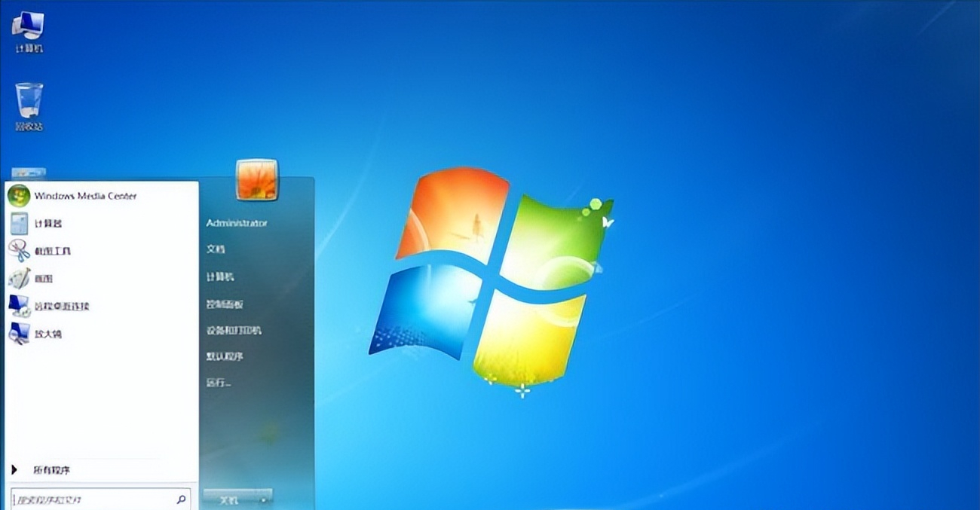Open the Run (运行...) dialog
The width and height of the screenshot is (980, 510).
pos(219,383)
